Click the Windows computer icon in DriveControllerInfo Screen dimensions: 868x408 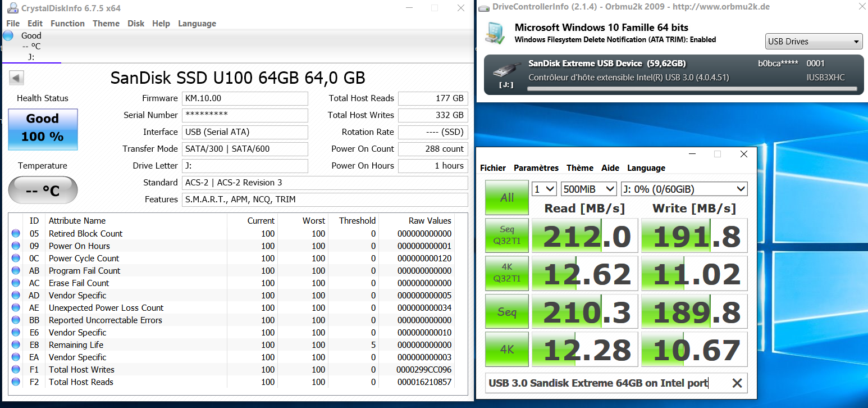point(495,33)
